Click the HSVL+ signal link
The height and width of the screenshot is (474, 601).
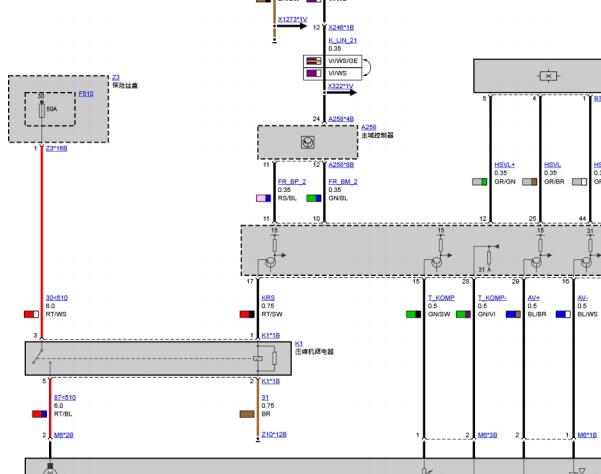coord(504,164)
